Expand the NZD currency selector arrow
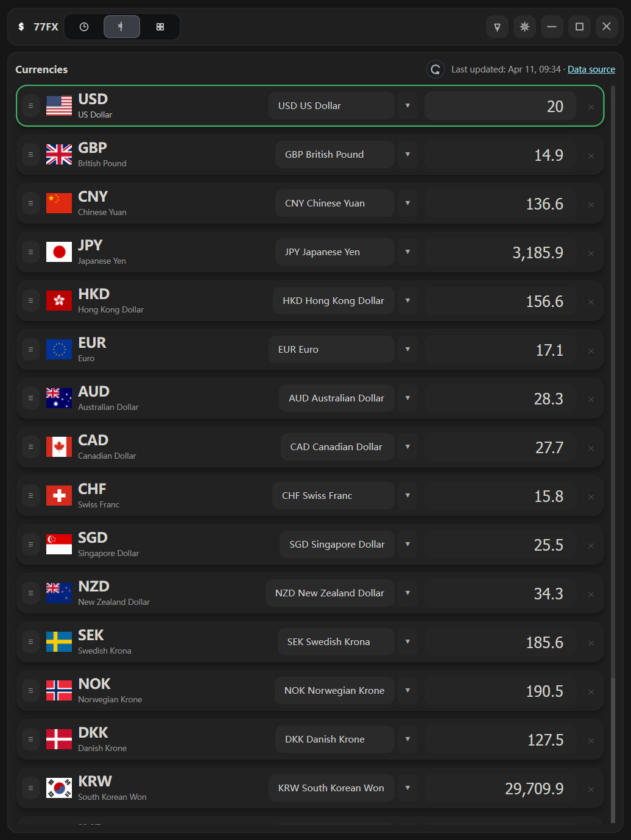 click(x=407, y=593)
